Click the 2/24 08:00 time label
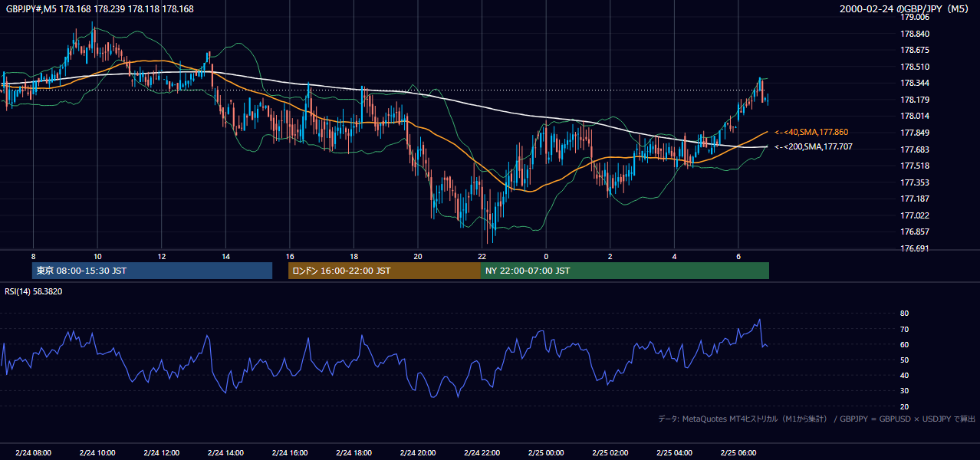Viewport: 980px width, 460px height. coord(33,452)
